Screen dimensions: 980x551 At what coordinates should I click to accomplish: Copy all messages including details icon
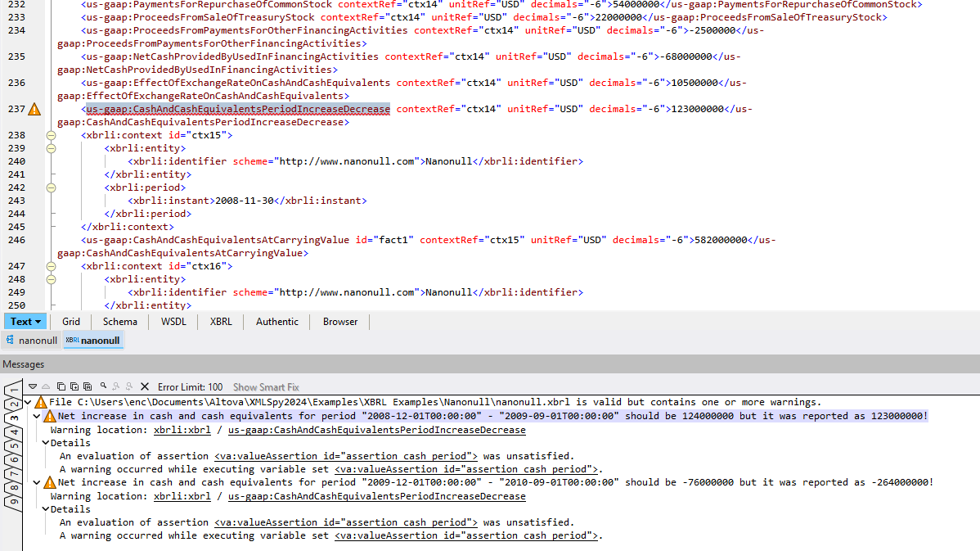click(x=88, y=386)
